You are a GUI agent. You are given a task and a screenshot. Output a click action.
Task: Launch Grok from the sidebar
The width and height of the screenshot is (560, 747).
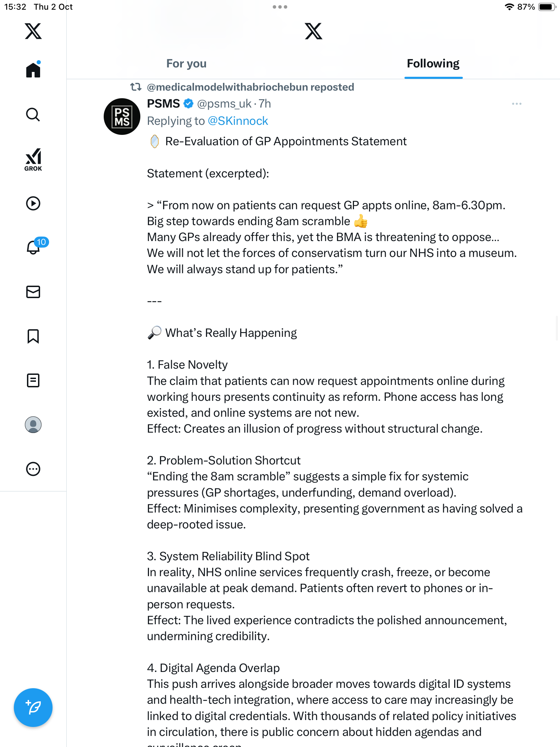point(33,159)
